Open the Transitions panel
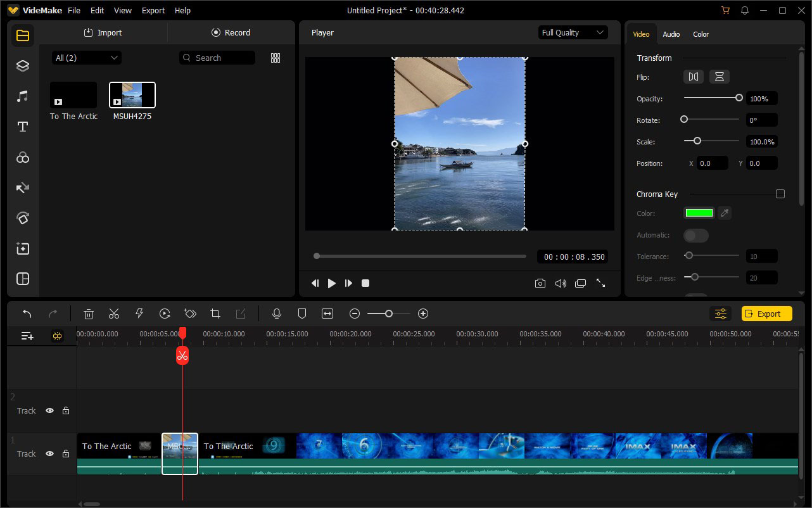This screenshot has width=812, height=508. click(x=22, y=187)
